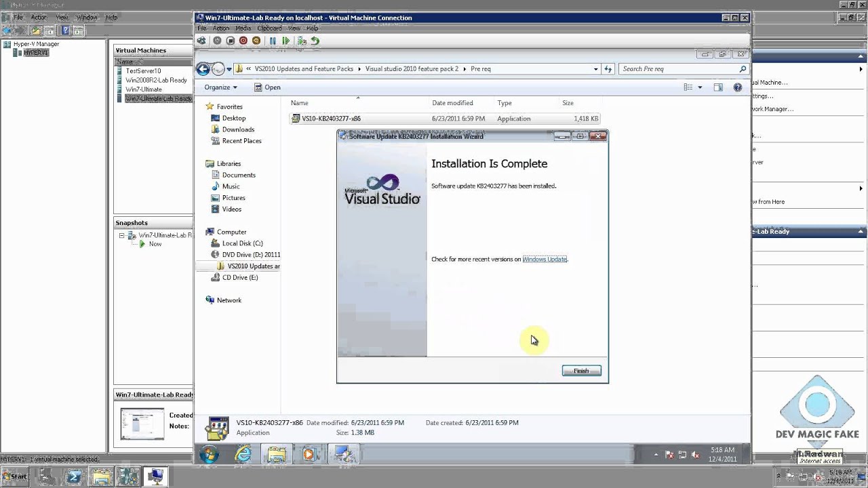Click Explorer Back arrow button
Screen dimensions: 868x488
click(x=203, y=68)
